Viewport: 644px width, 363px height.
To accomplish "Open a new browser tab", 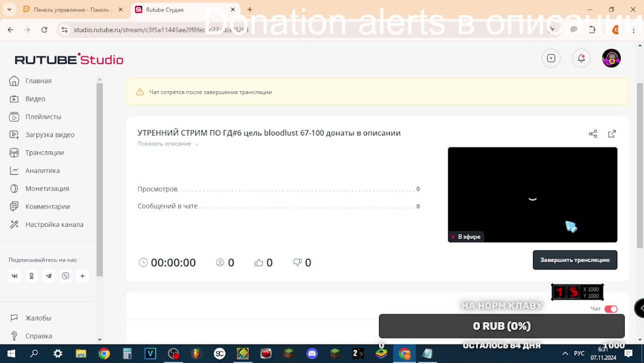I will pyautogui.click(x=250, y=9).
